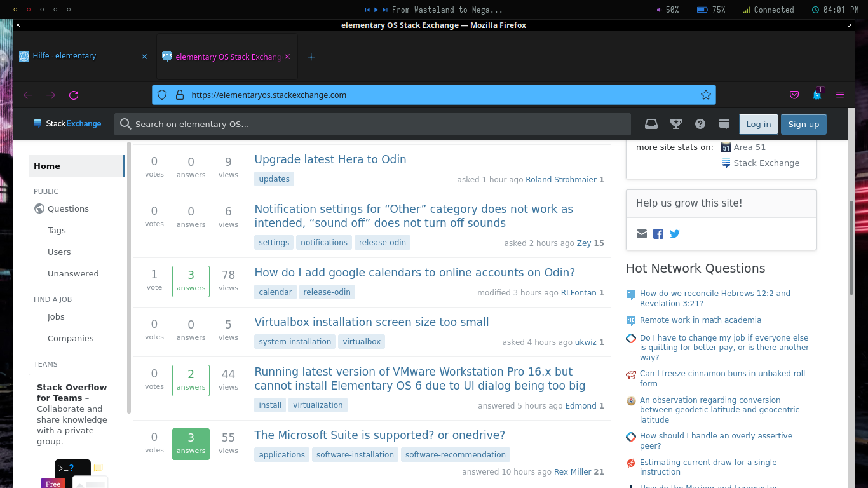
Task: Open the Firefox hamburger menu
Action: point(840,95)
